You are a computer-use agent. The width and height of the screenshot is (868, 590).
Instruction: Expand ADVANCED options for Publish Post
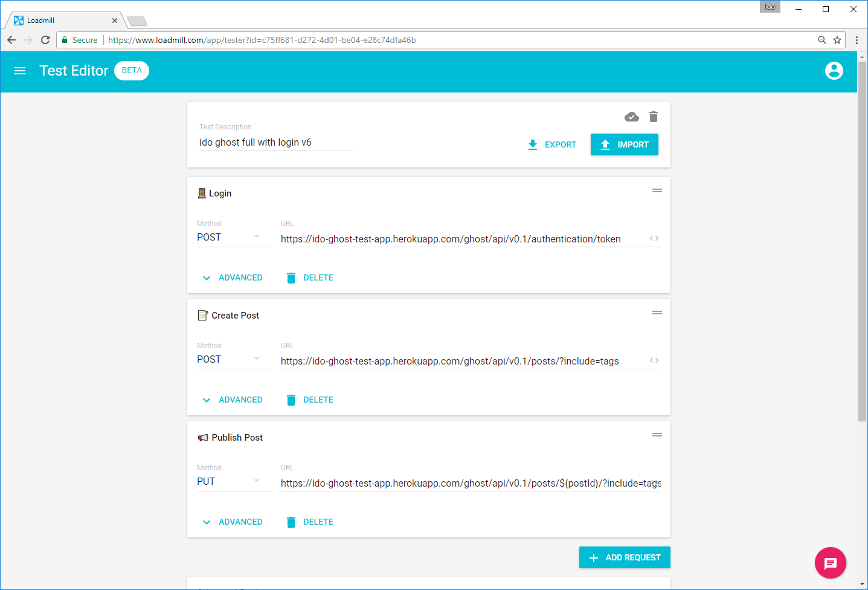(x=233, y=522)
